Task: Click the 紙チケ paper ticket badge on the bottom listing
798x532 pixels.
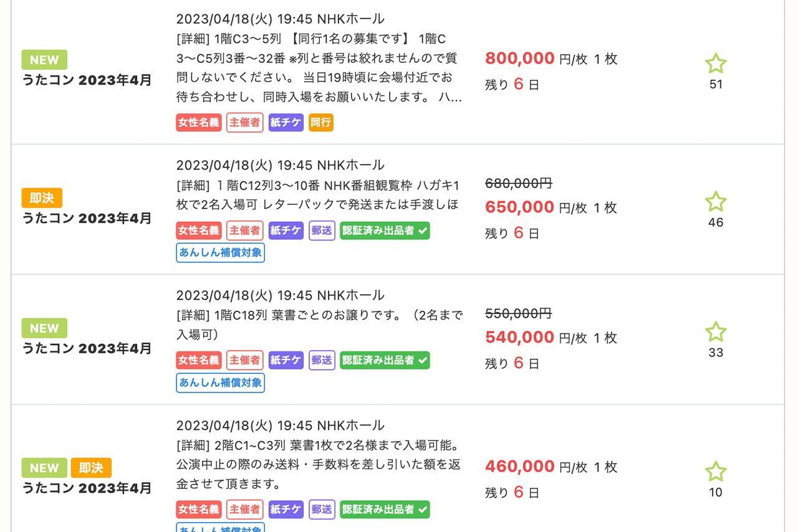Action: coord(286,509)
